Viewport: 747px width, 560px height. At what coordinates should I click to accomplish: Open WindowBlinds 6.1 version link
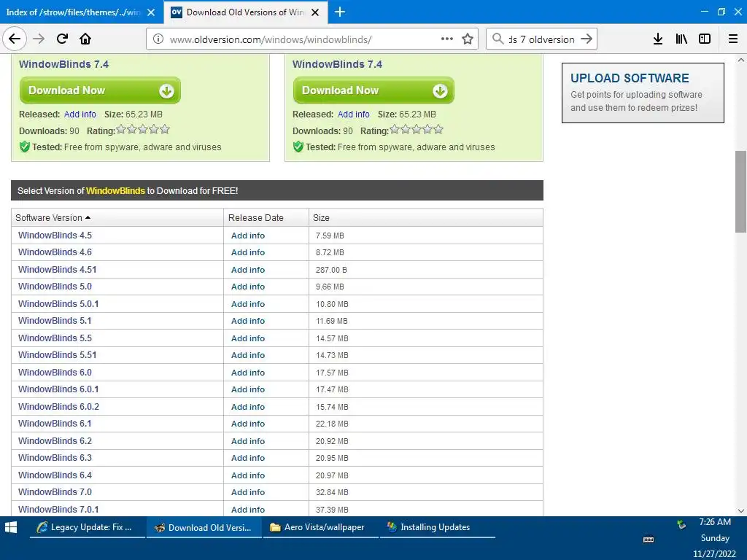tap(54, 424)
